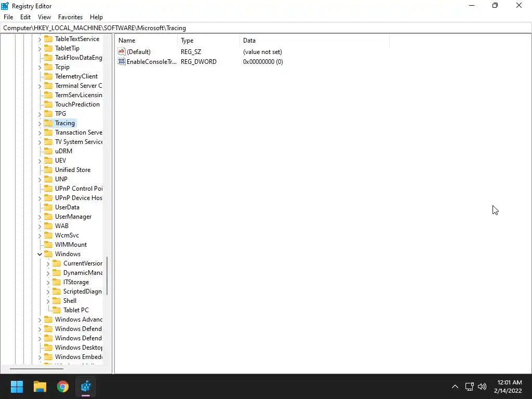Open Google Chrome from the taskbar
532x399 pixels.
coord(63,387)
